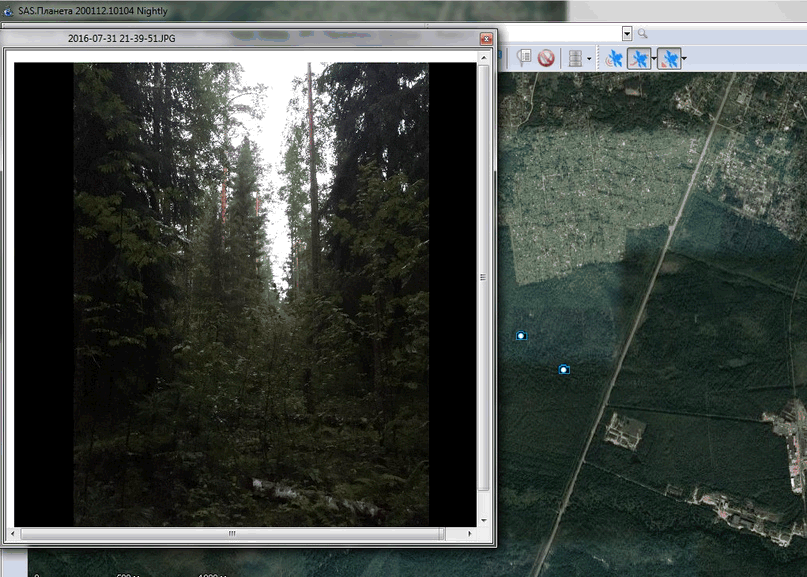Toggle the GPS track recording button
The height and width of the screenshot is (577, 807).
pyautogui.click(x=639, y=59)
